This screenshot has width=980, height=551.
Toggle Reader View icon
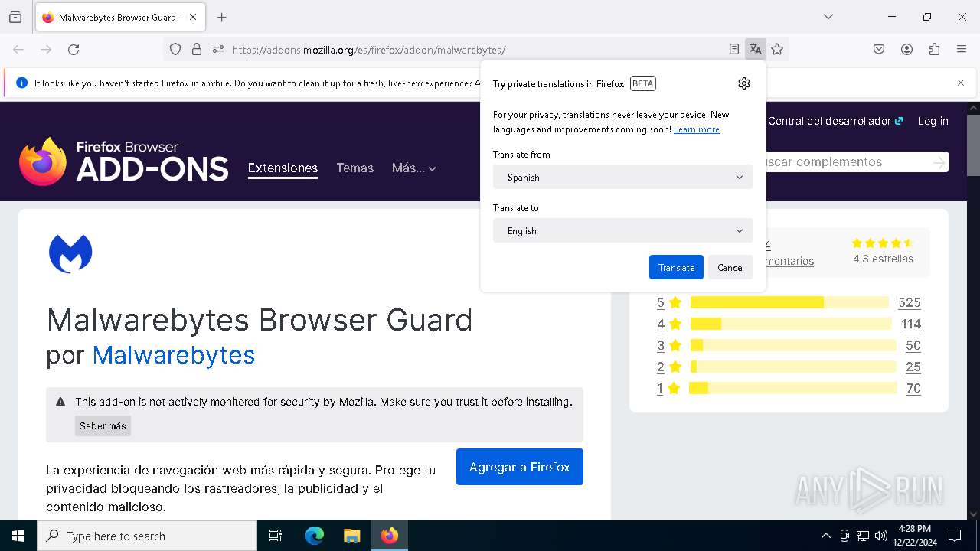(734, 50)
